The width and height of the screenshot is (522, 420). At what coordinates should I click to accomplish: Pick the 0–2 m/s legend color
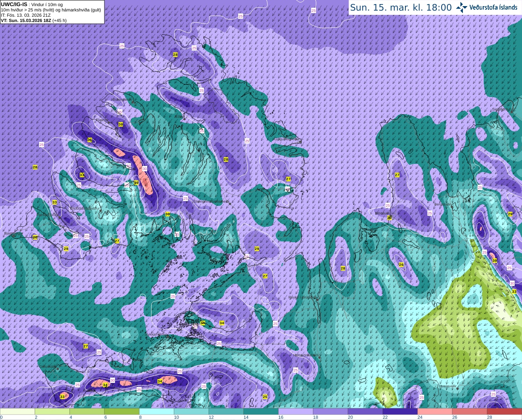18,411
